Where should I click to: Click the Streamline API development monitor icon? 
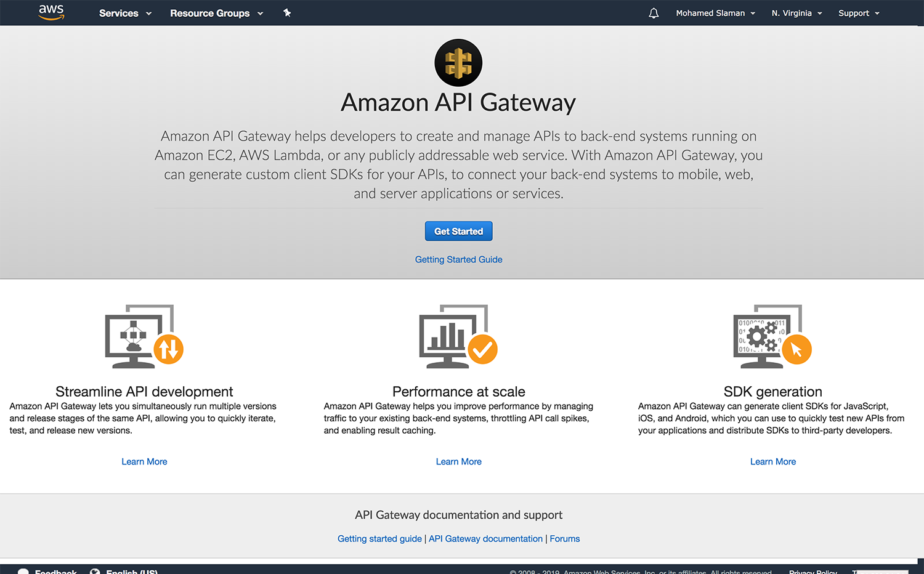click(144, 336)
